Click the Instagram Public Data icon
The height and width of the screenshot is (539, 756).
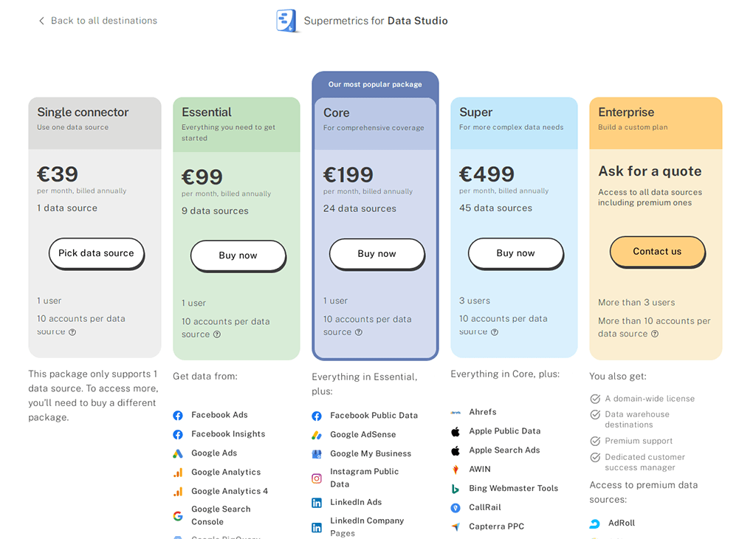click(x=317, y=478)
